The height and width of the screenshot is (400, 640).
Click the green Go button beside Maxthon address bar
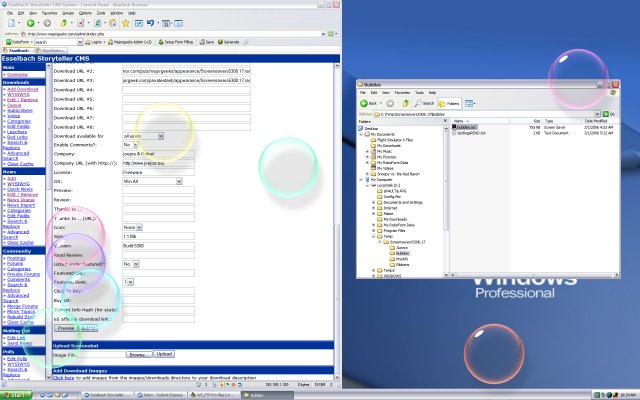[331, 34]
